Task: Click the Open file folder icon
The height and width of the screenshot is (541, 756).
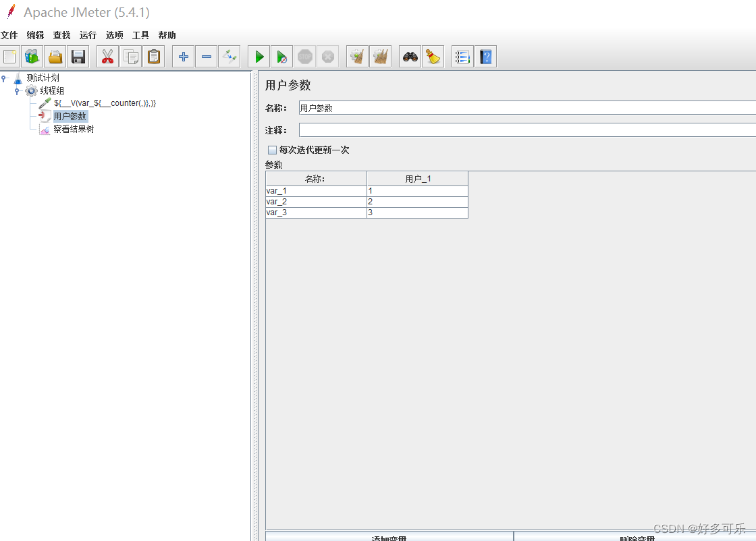Action: [x=55, y=57]
